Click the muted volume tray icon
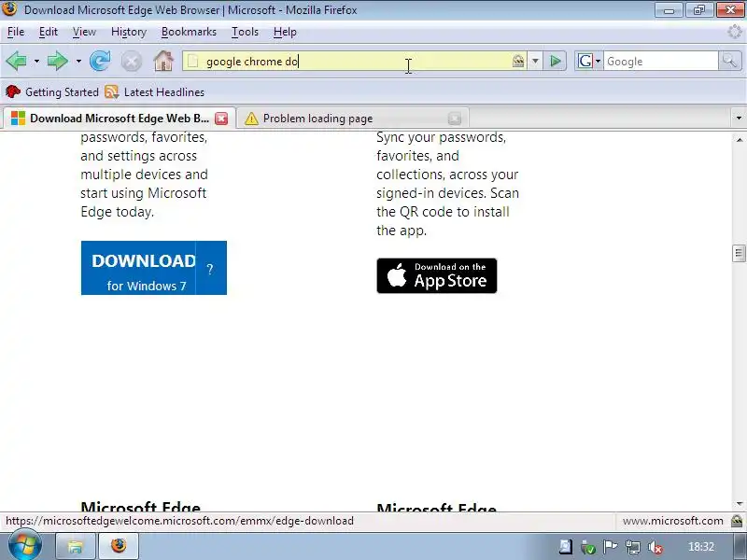747x560 pixels. [x=656, y=548]
